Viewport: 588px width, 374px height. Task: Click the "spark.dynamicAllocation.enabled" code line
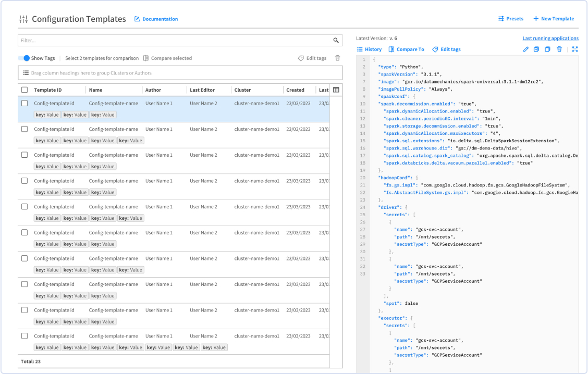tap(439, 111)
